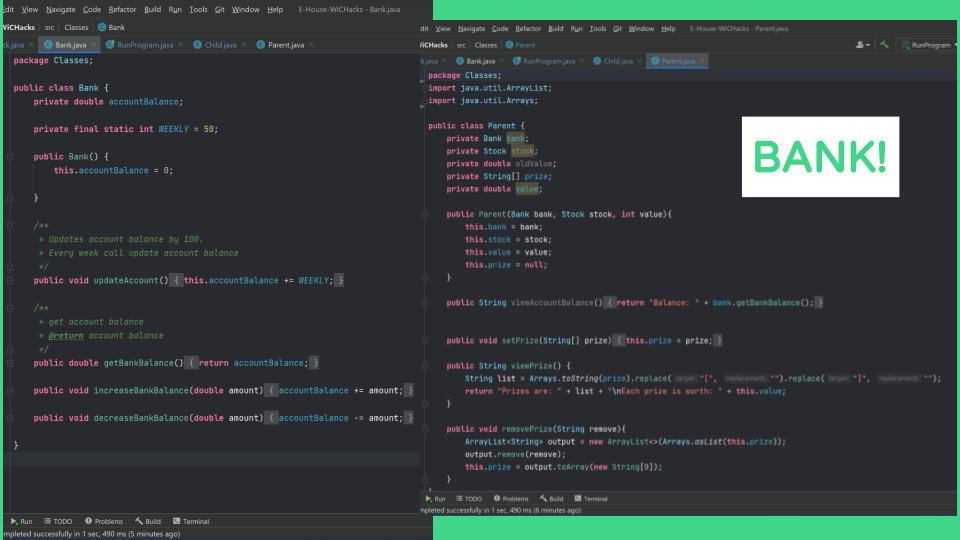Close Child.java tab in left window

(244, 45)
